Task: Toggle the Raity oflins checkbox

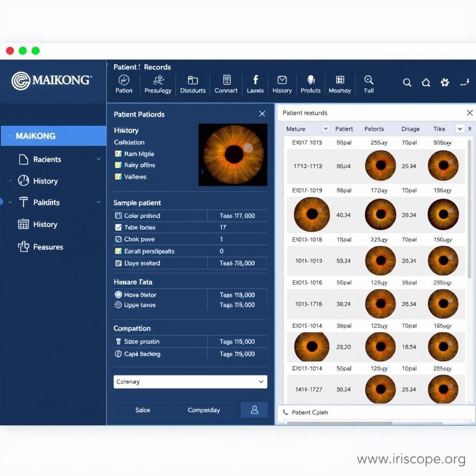Action: coord(118,165)
